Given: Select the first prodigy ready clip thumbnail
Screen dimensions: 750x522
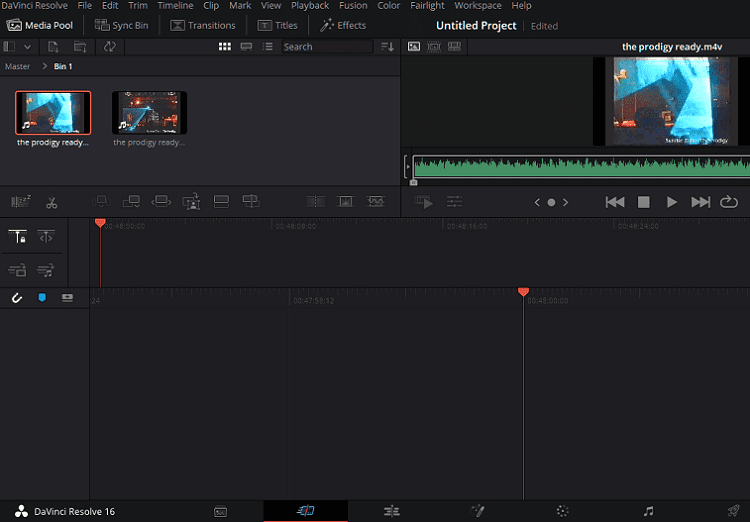Looking at the screenshot, I should click(53, 113).
